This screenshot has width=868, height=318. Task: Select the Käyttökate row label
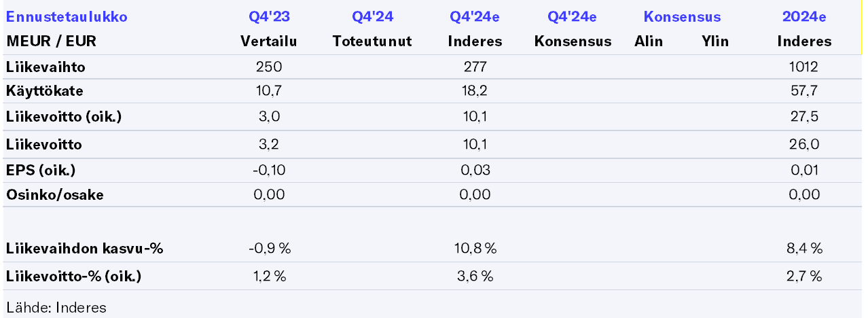coord(45,91)
